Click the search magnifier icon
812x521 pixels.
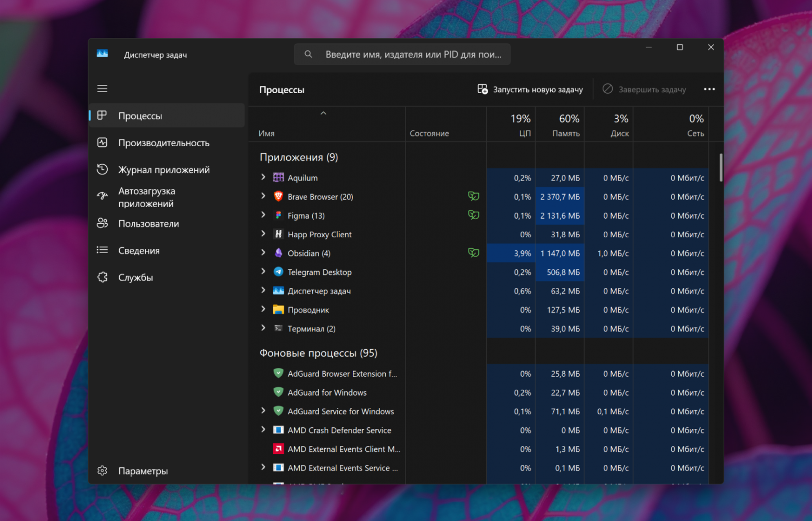[x=308, y=54]
